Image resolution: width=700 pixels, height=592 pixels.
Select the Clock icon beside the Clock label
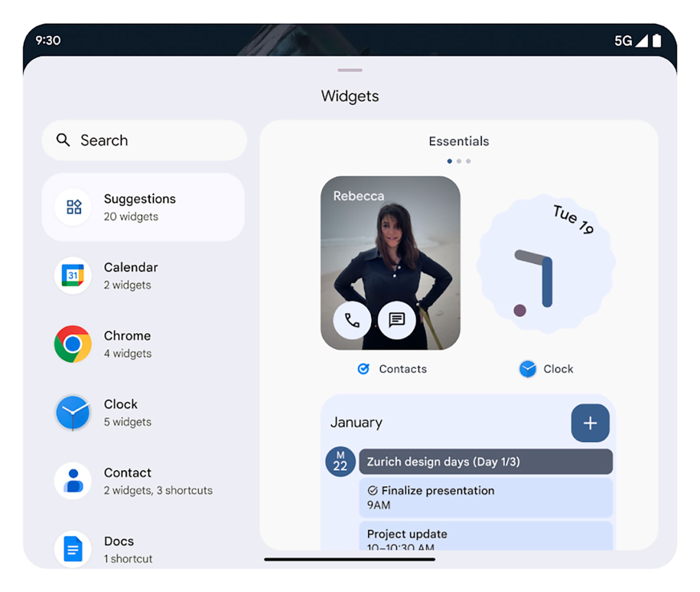(x=528, y=369)
